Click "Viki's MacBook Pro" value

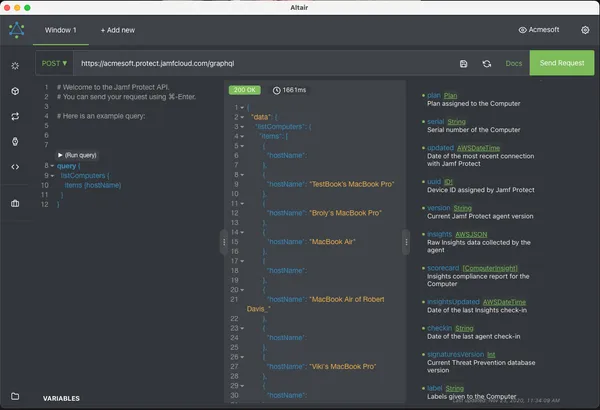pos(342,367)
